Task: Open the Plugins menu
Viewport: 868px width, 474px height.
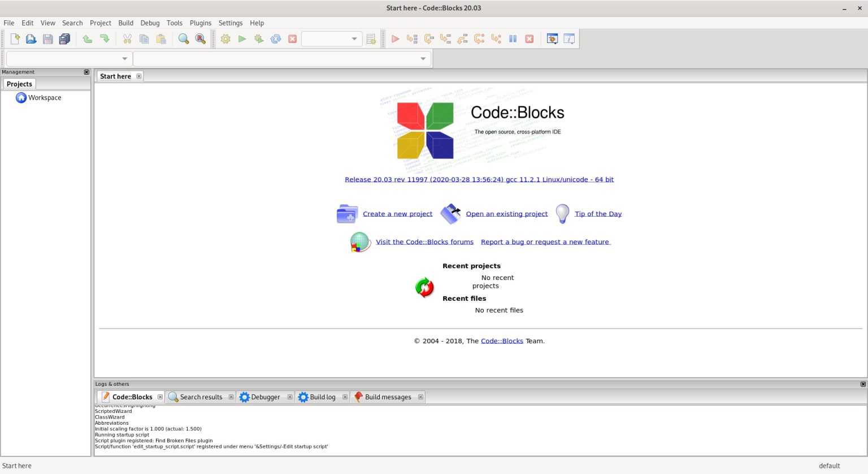Action: 201,23
